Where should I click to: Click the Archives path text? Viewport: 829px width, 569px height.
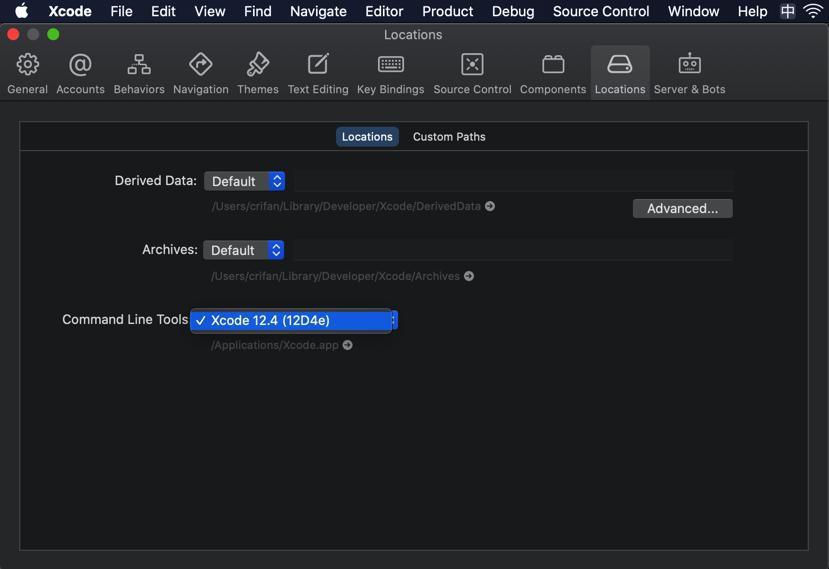pos(335,276)
